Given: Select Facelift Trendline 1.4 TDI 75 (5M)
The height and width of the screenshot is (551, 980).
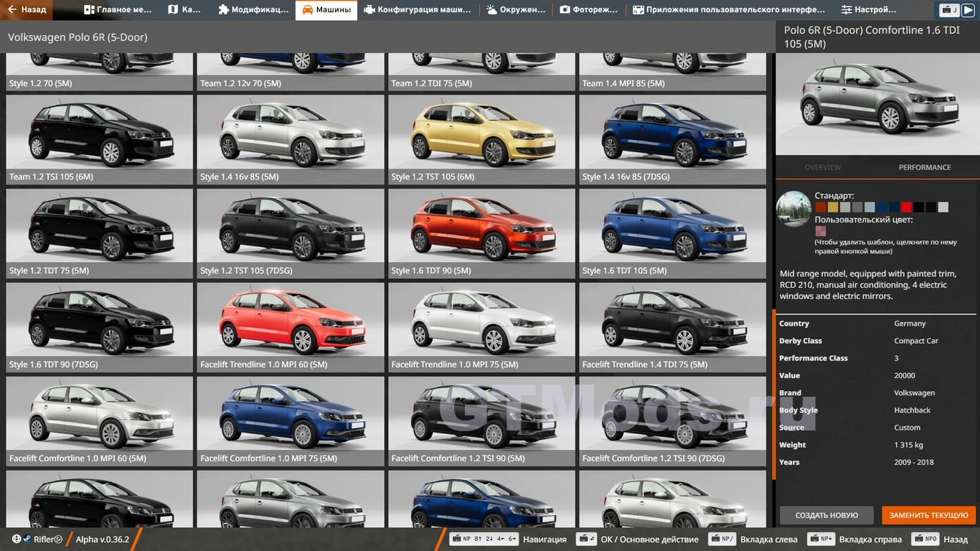Looking at the screenshot, I should coord(673,327).
